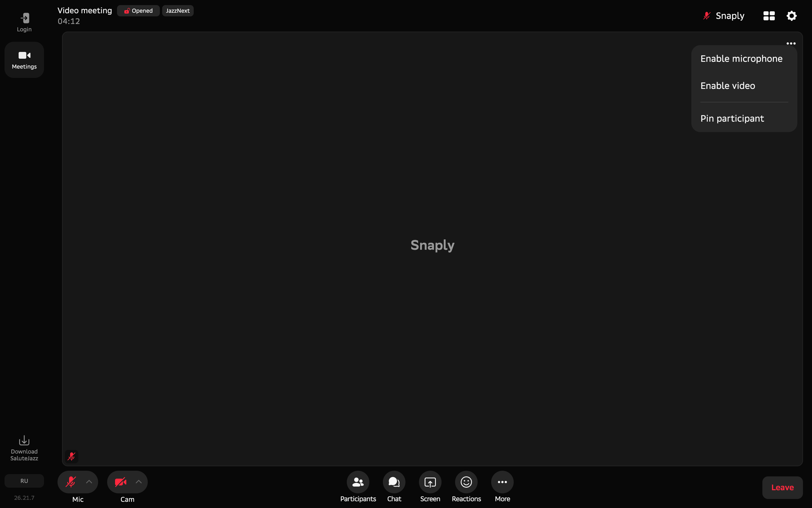Click the Snaply name in top bar
The width and height of the screenshot is (812, 508).
pos(730,16)
